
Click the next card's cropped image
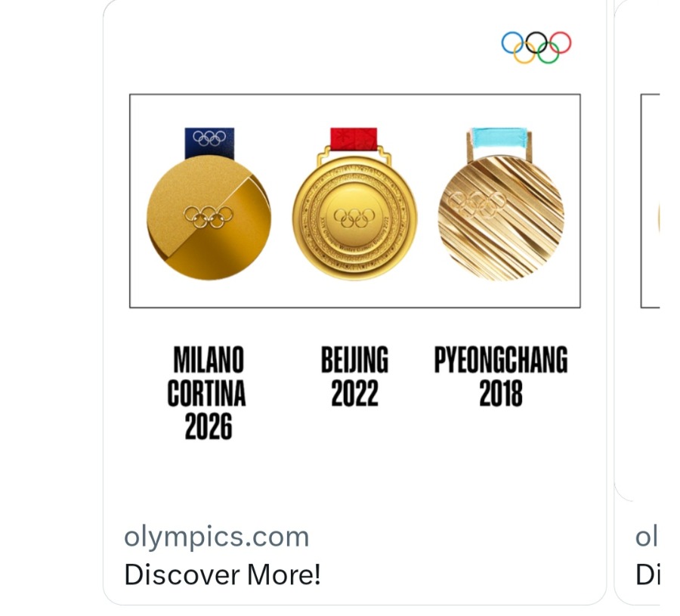tap(650, 201)
